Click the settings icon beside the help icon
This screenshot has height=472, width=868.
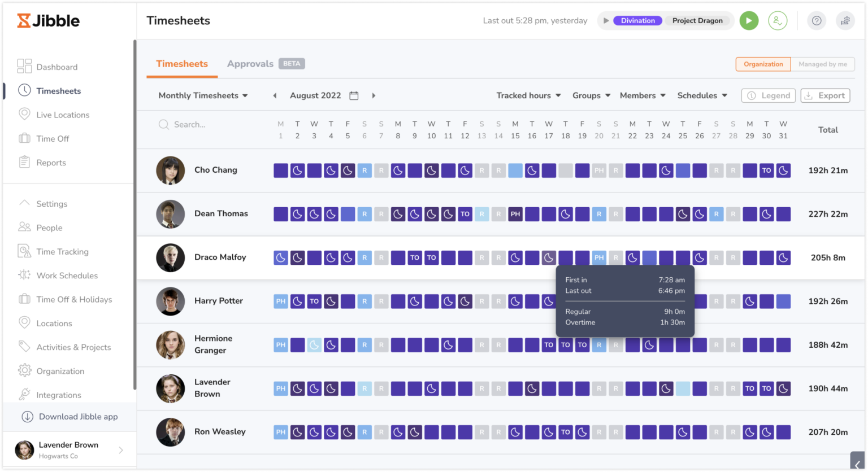click(845, 20)
